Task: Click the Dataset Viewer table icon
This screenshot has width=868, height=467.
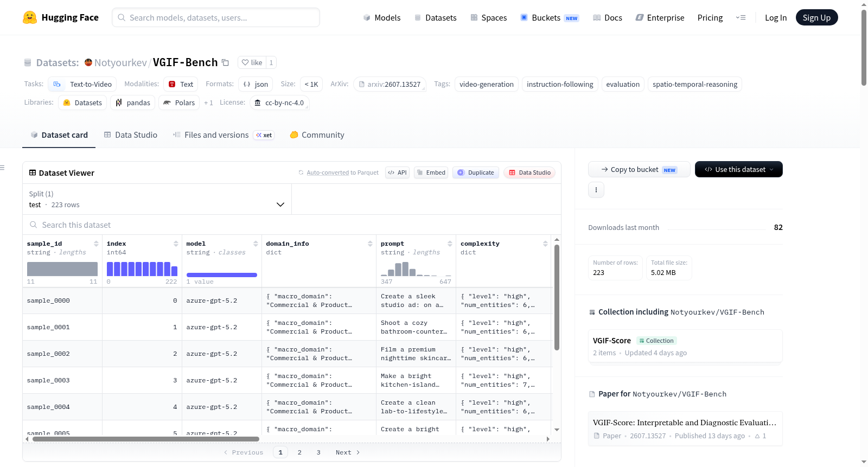Action: point(33,172)
